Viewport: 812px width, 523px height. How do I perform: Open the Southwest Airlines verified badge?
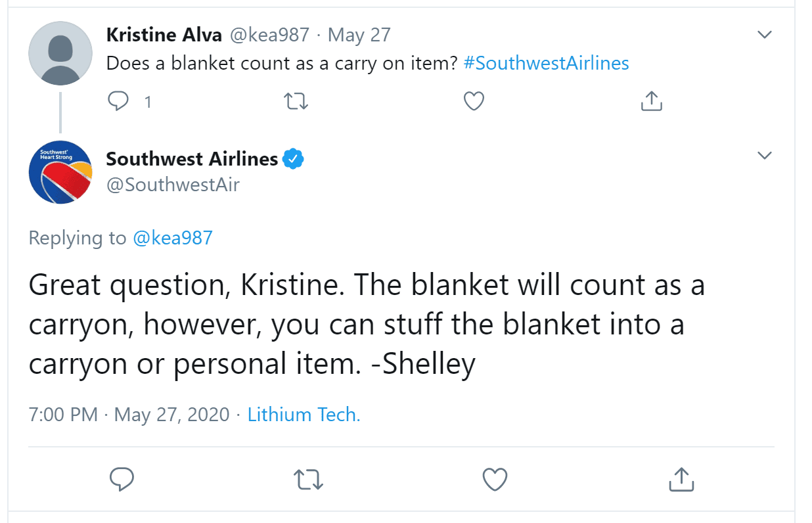tap(293, 159)
